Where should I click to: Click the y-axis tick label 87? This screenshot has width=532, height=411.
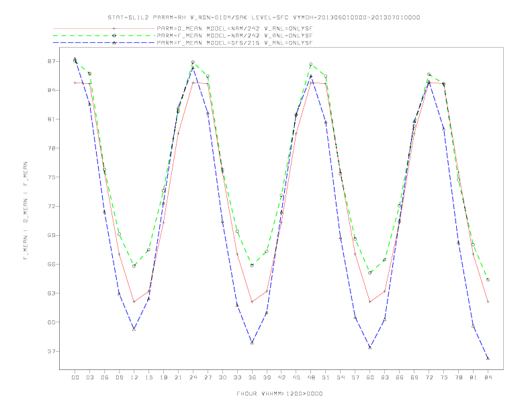pos(51,61)
